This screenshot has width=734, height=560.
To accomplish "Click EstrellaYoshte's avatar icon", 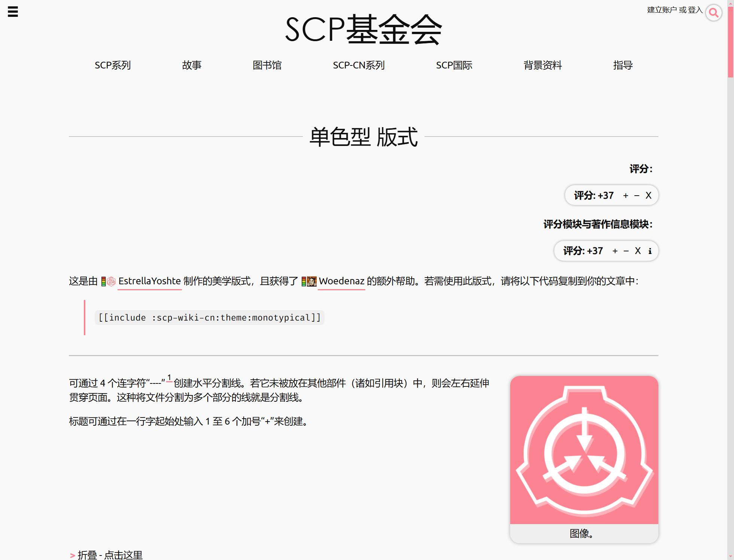I will coord(111,281).
